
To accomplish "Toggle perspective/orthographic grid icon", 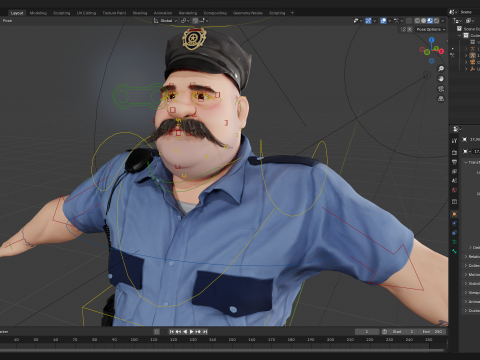I will [441, 99].
